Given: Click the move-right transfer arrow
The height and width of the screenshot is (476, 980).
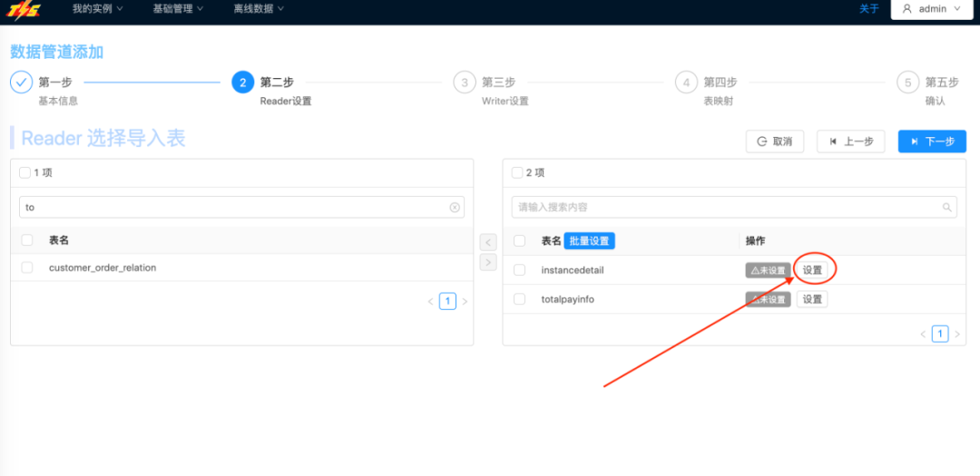Looking at the screenshot, I should coord(488,262).
